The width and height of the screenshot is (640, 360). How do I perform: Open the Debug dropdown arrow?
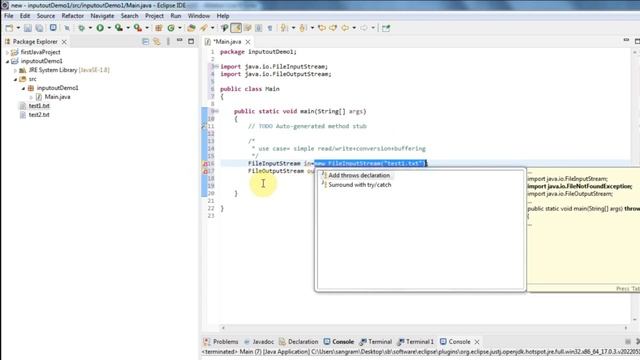coord(90,28)
